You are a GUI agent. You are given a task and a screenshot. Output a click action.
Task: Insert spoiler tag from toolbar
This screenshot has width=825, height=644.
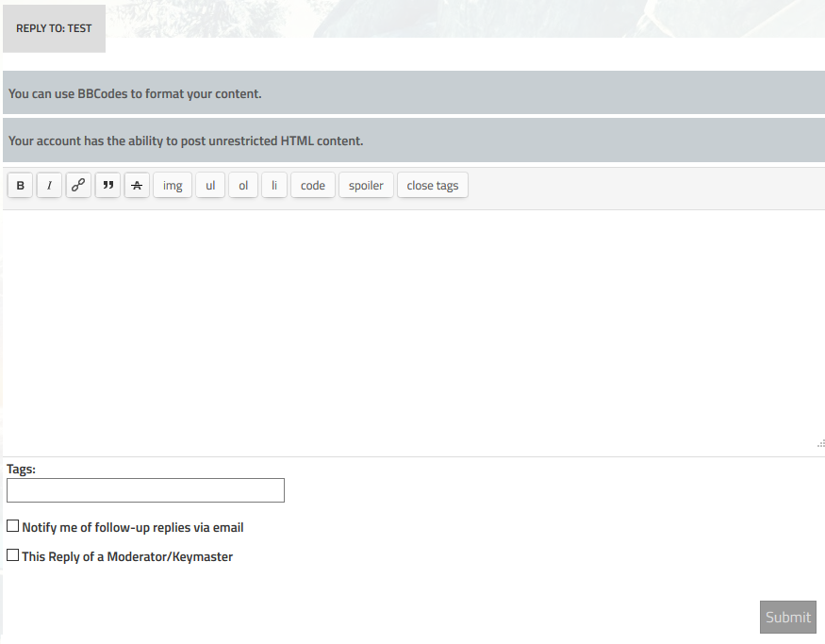click(366, 186)
